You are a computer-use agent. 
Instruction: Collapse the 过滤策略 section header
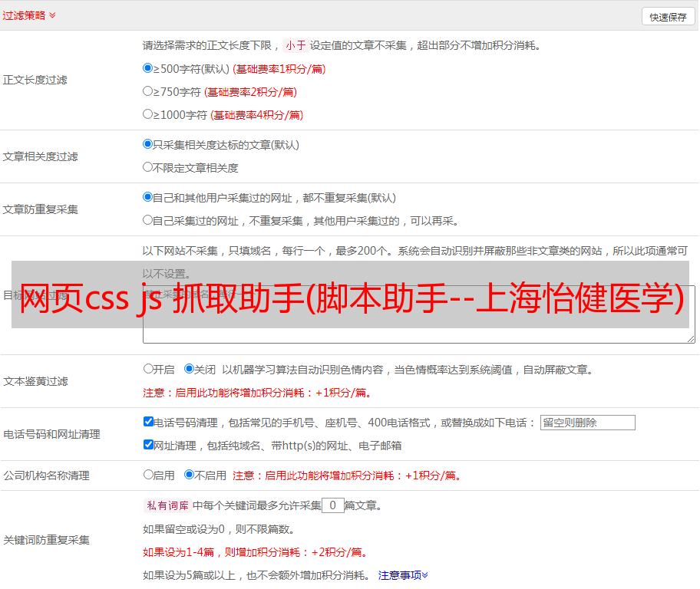point(29,15)
